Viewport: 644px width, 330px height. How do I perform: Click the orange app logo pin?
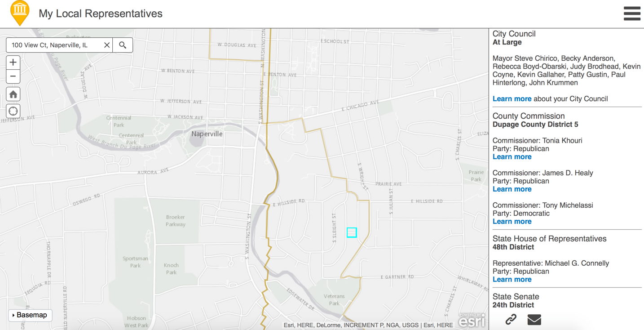coord(20,13)
